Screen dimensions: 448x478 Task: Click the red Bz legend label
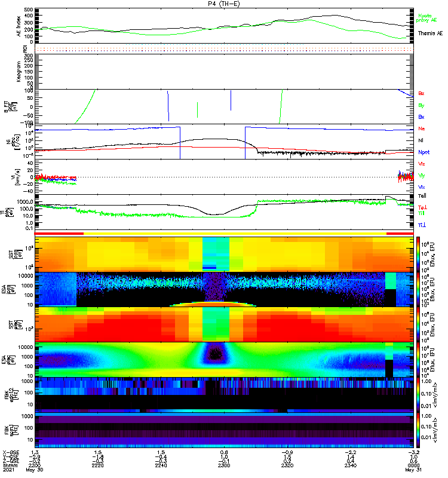[422, 93]
